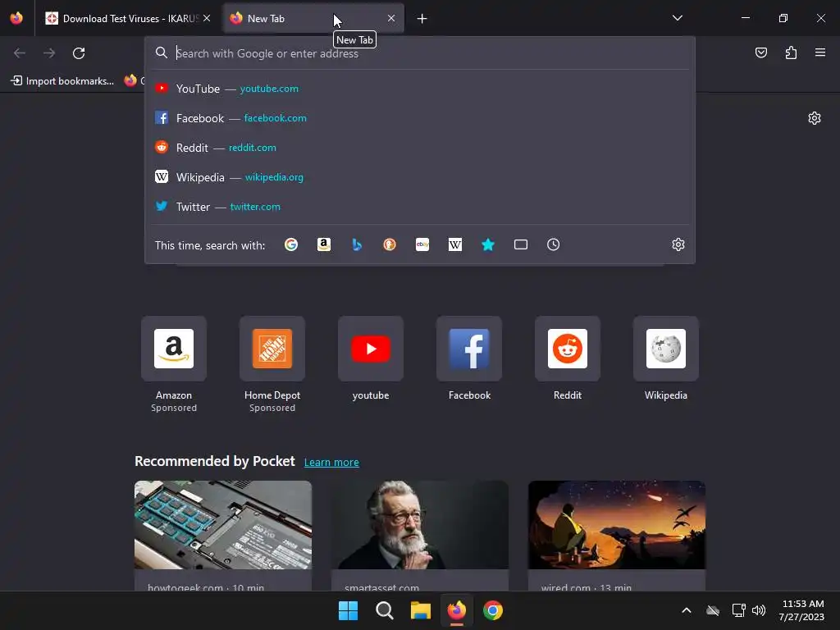
Task: Go forward one page
Action: (49, 53)
